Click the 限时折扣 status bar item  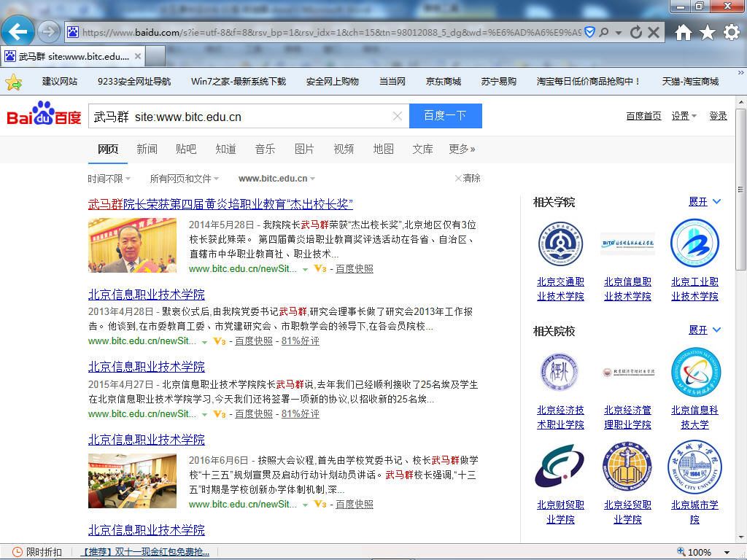click(x=37, y=552)
